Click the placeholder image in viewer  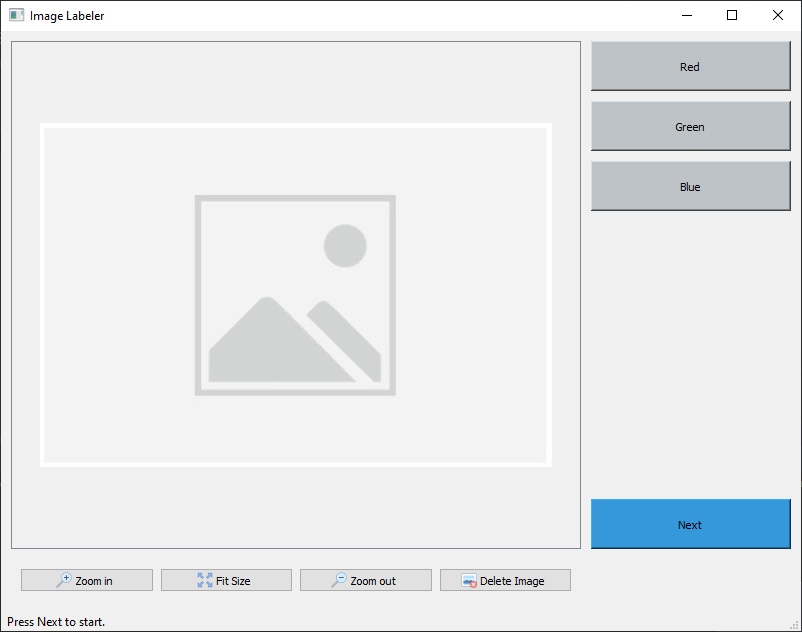tap(296, 295)
